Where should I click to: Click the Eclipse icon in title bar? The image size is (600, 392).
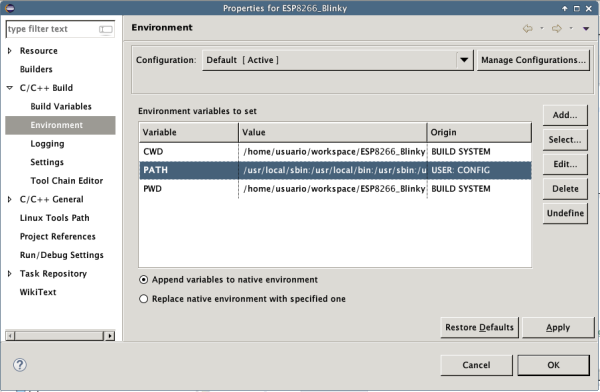point(10,8)
